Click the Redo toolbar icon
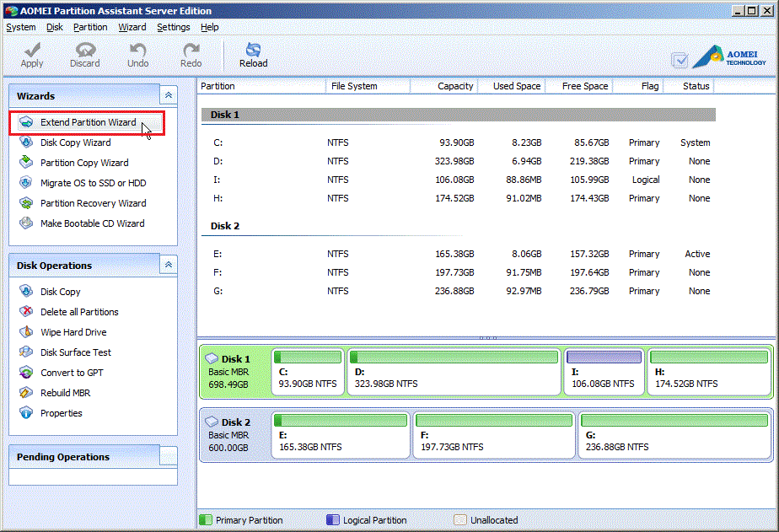Image resolution: width=779 pixels, height=532 pixels. [x=191, y=51]
